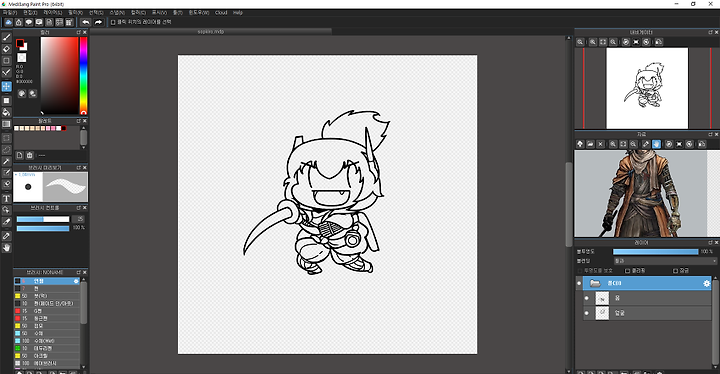Screen dimensions: 720x374
Task: Select the Text tool
Action: (x=6, y=198)
